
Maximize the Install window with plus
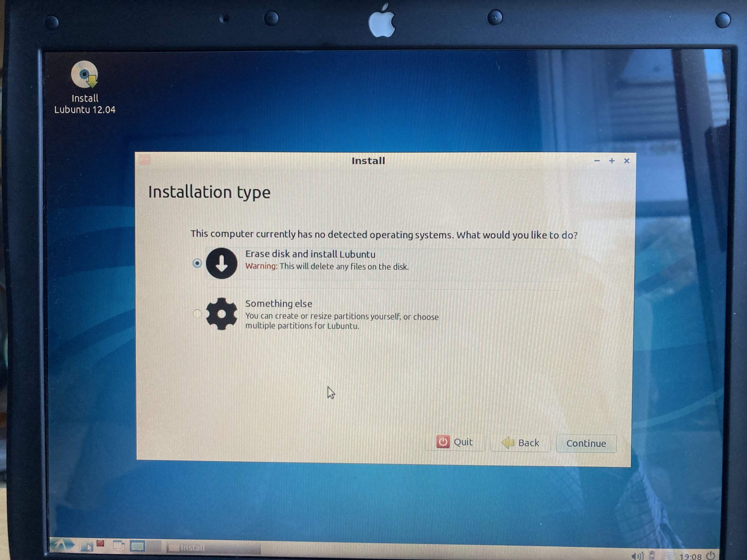click(x=612, y=161)
